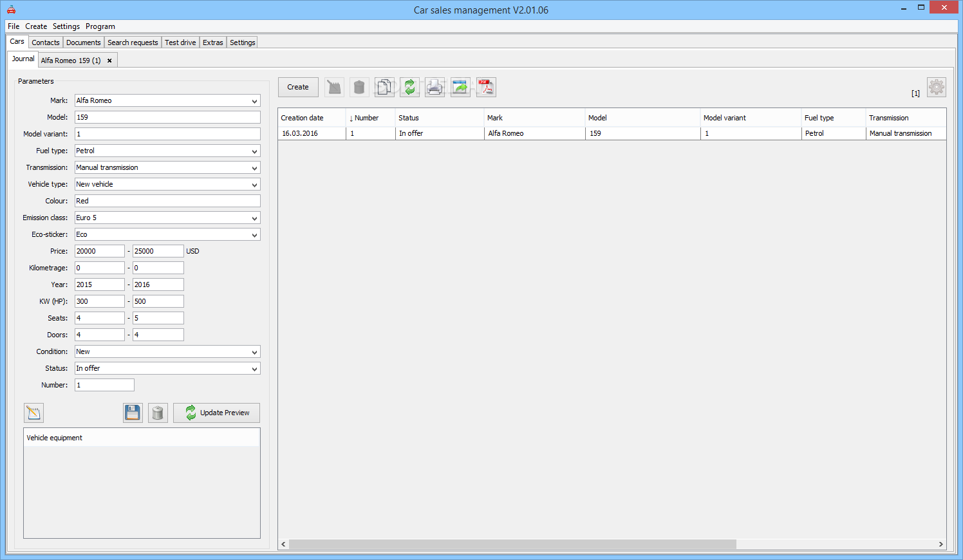Click the Vehicle equipment list header
Screen dimensions: 963x560
click(x=142, y=438)
